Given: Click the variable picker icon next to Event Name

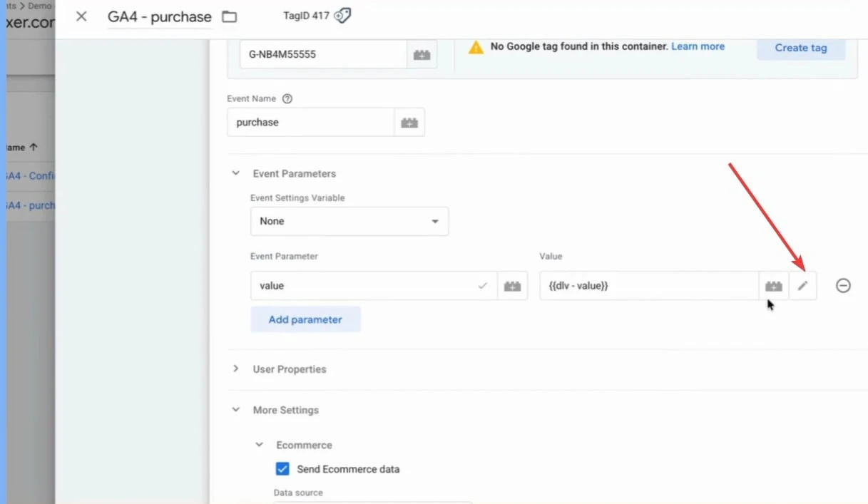Looking at the screenshot, I should coord(409,123).
